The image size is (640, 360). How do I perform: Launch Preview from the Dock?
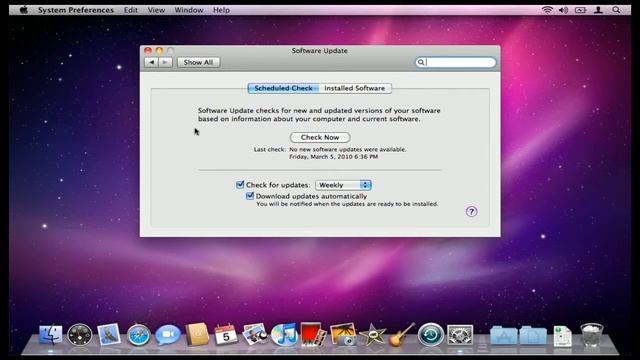[255, 334]
